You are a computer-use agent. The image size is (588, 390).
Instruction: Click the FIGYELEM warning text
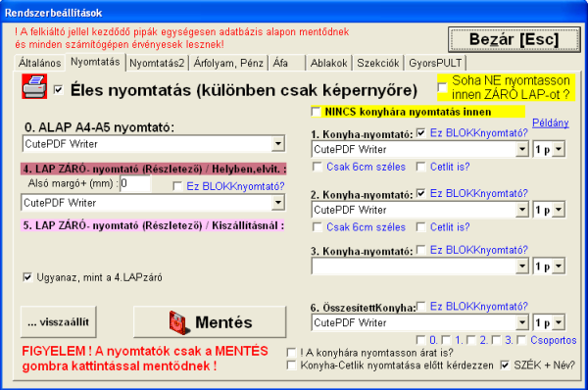tap(145, 358)
